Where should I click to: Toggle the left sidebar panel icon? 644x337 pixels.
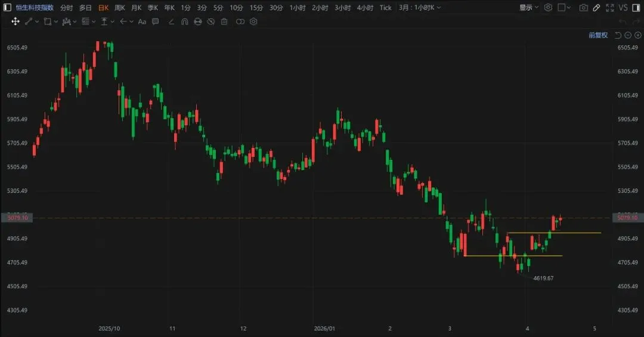7,7
